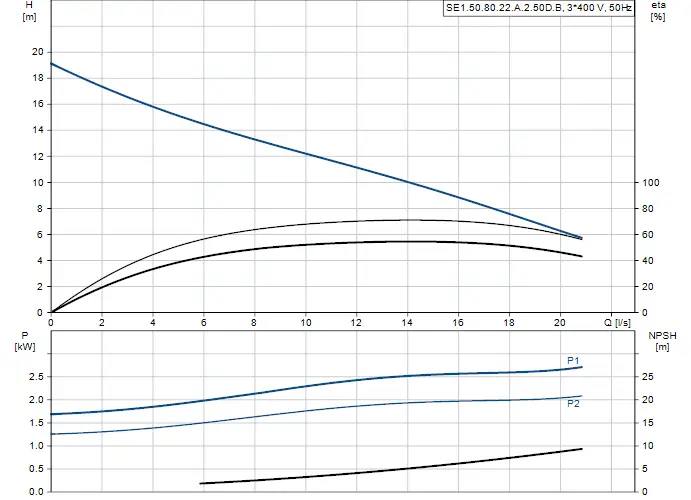Select the 12 tick on the Q flow axis

point(356,322)
